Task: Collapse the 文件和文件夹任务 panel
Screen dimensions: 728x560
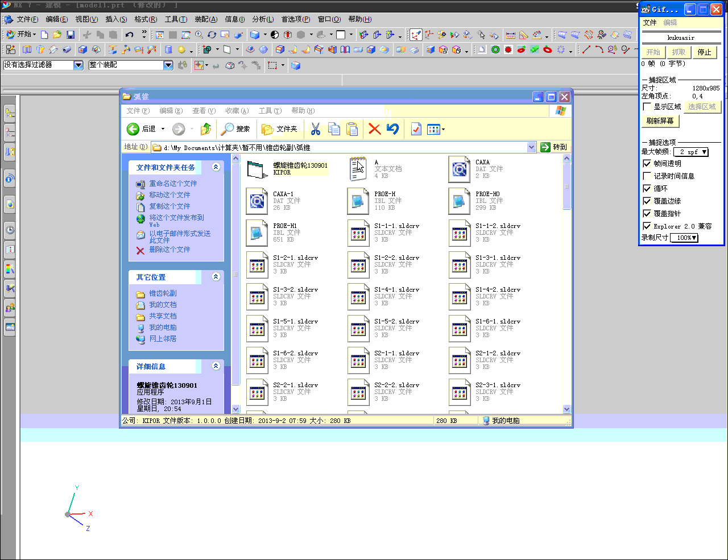Action: (x=216, y=167)
